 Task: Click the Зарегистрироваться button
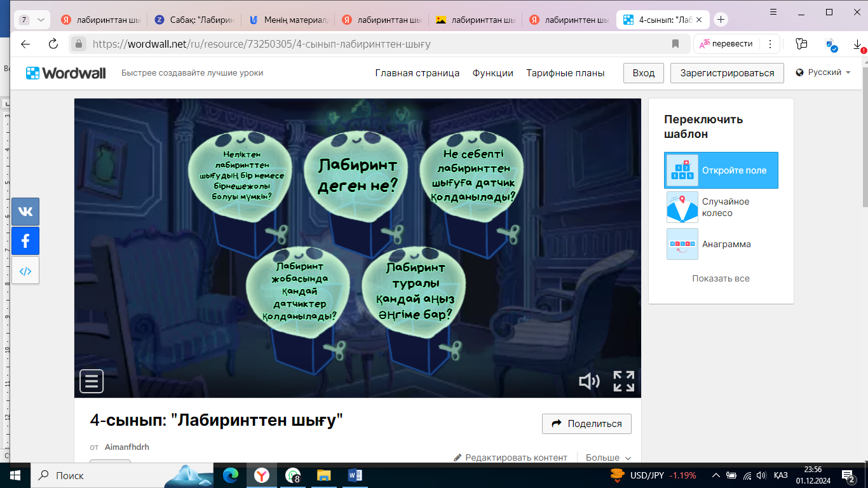(x=728, y=73)
